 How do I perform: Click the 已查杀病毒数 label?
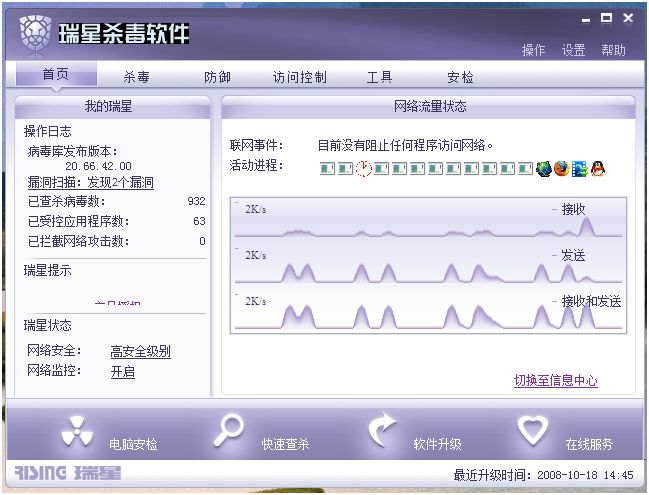[67, 201]
